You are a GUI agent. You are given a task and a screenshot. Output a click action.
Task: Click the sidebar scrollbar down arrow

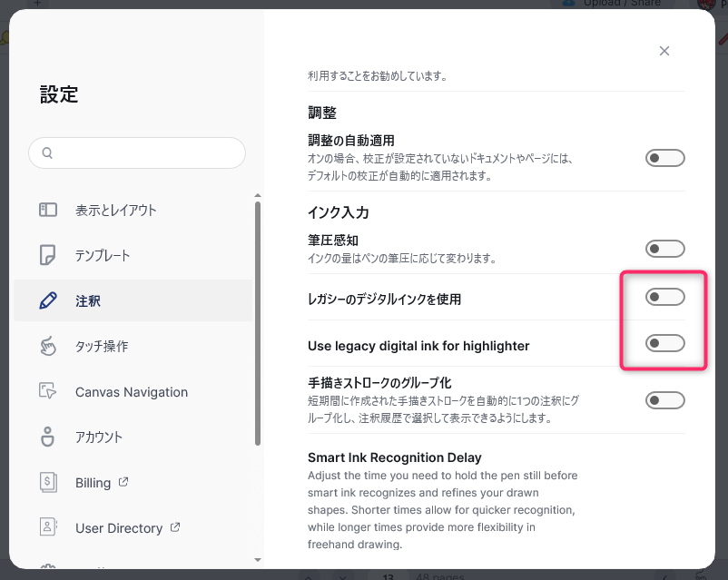coord(258,560)
